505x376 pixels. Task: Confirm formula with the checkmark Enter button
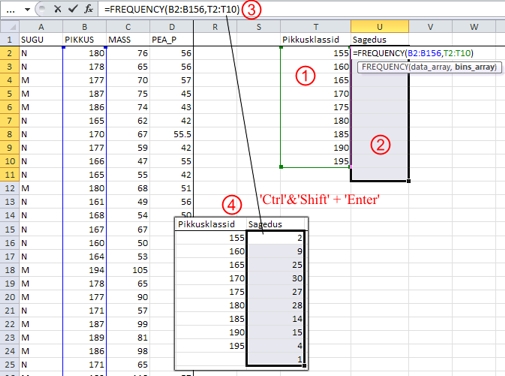[72, 9]
